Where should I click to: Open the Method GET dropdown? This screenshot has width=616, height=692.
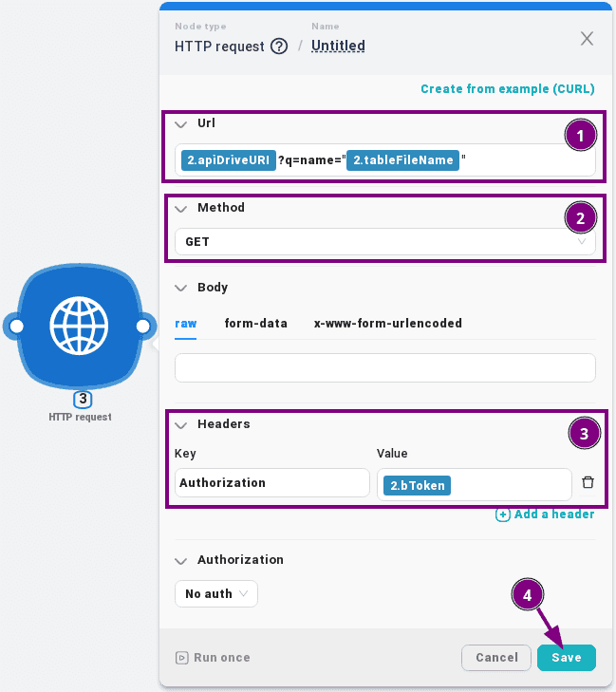tap(384, 242)
